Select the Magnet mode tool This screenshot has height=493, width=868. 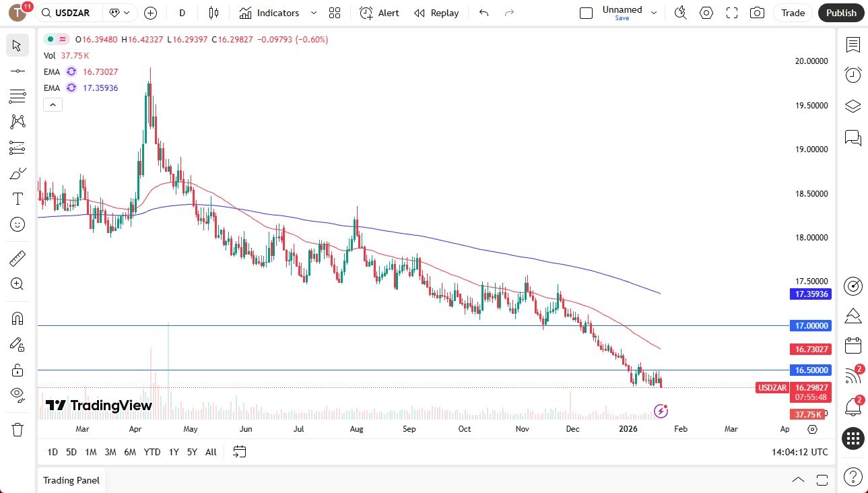pos(17,318)
